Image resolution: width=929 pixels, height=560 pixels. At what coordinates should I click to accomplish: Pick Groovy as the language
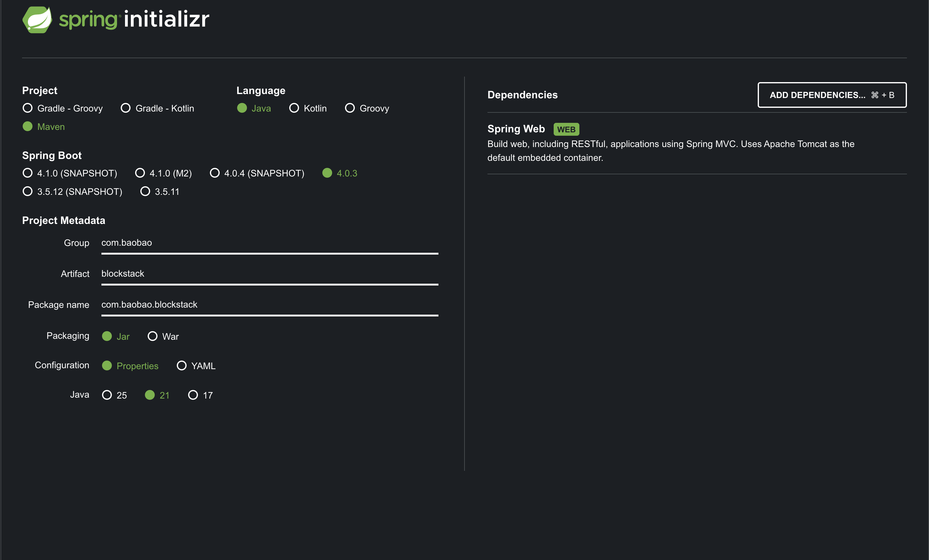point(367,108)
